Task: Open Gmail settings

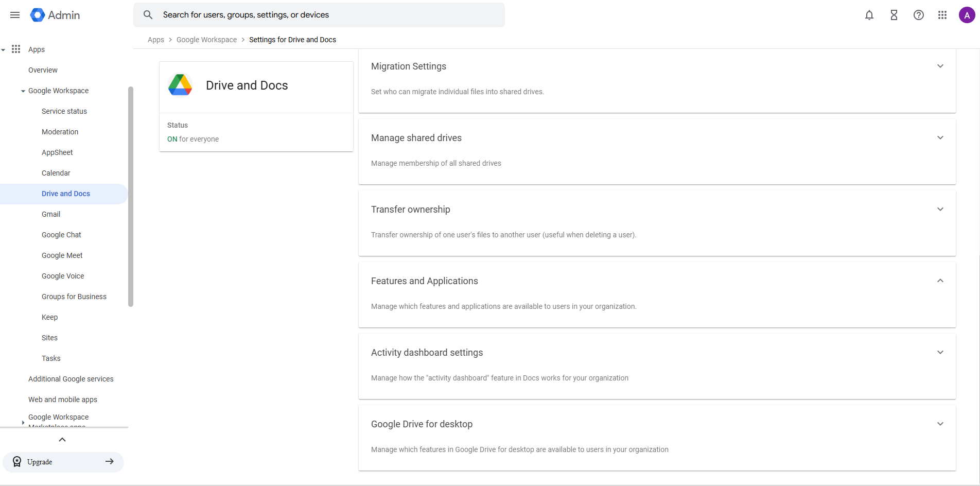Action: click(x=51, y=214)
